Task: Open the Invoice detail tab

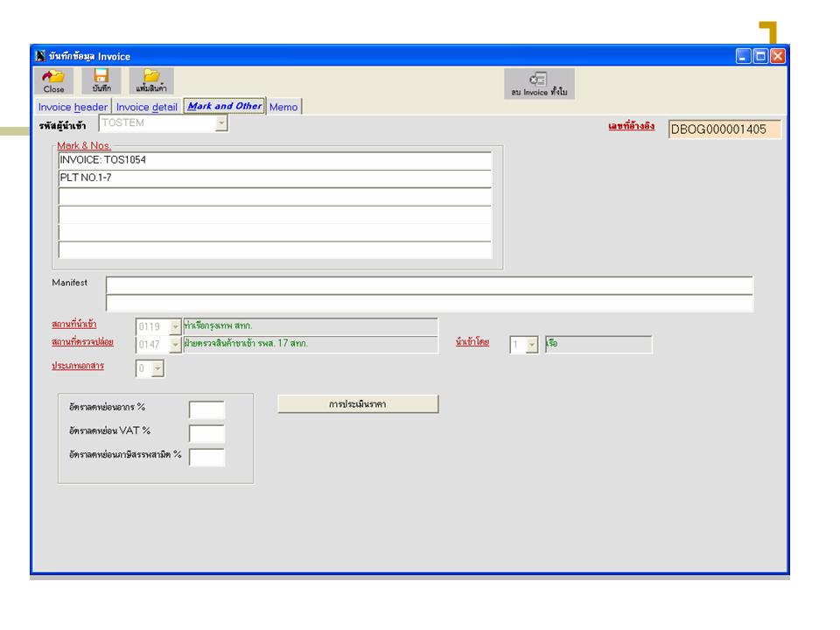Action: click(146, 107)
